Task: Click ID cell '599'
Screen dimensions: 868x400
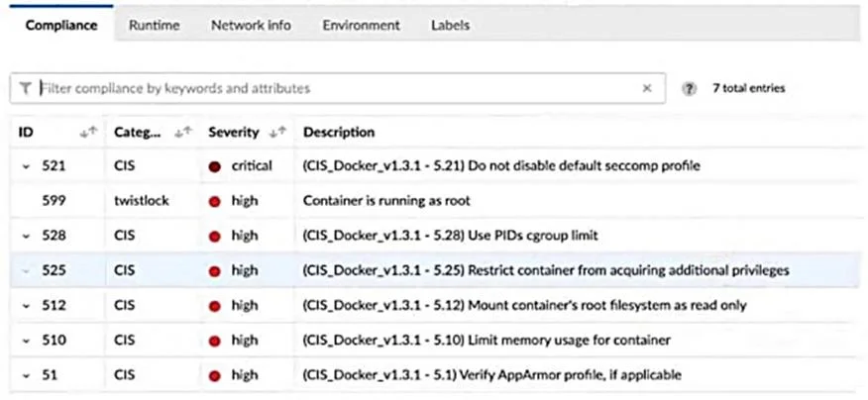Action: click(54, 201)
